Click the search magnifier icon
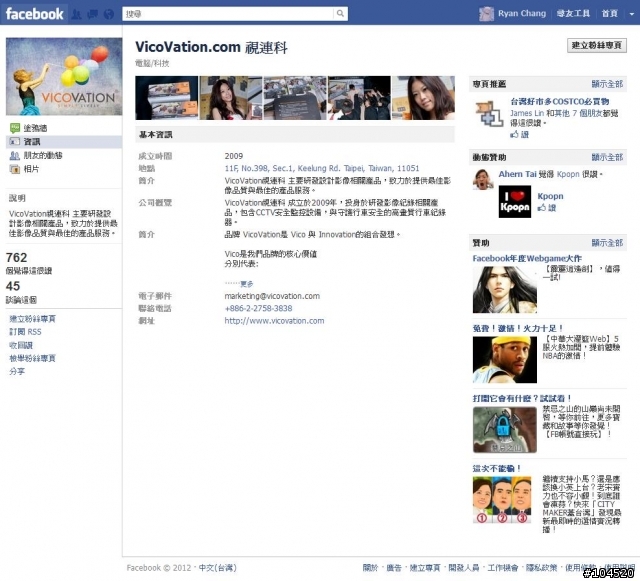This screenshot has height=581, width=640. click(340, 13)
